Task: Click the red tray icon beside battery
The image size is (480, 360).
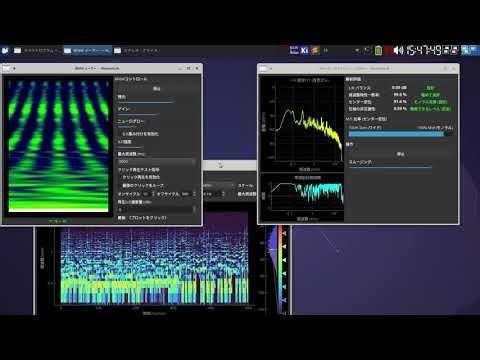Action: 388,50
